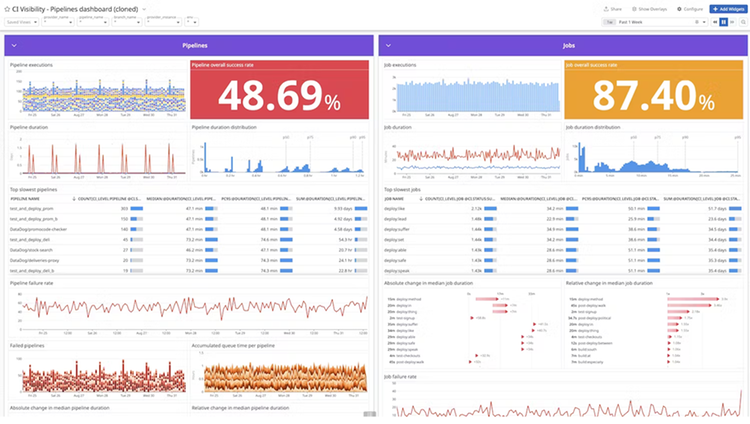Toggle Show Overlays

tap(649, 9)
